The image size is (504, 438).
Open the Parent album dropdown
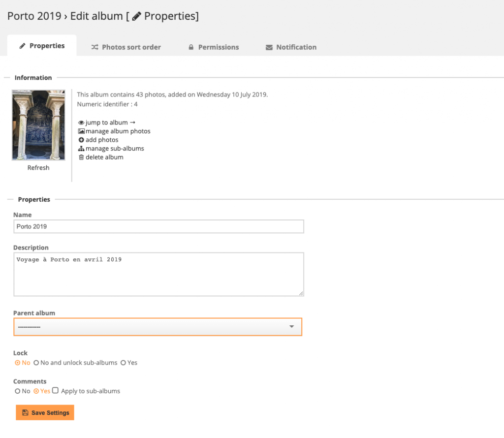tap(157, 326)
